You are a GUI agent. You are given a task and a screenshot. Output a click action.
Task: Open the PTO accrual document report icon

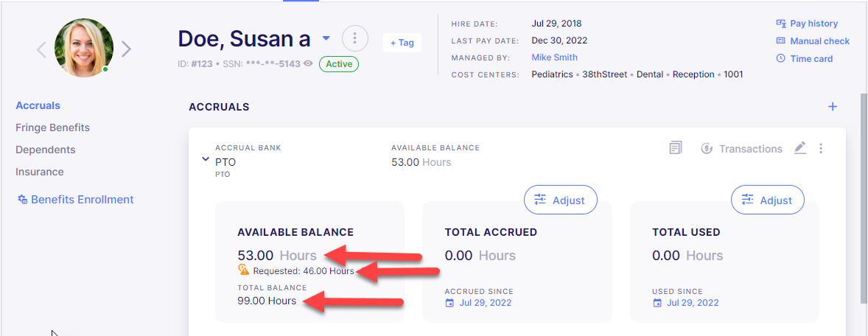click(x=676, y=148)
